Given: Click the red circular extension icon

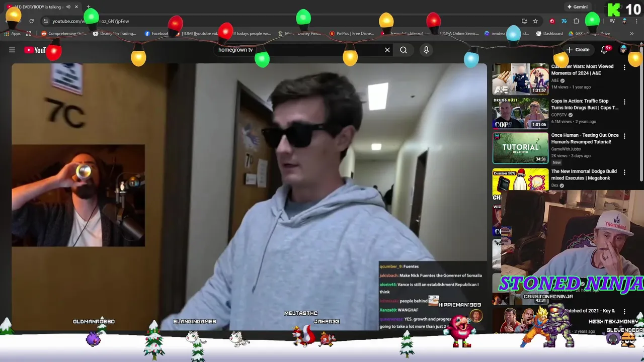Looking at the screenshot, I should tap(552, 21).
